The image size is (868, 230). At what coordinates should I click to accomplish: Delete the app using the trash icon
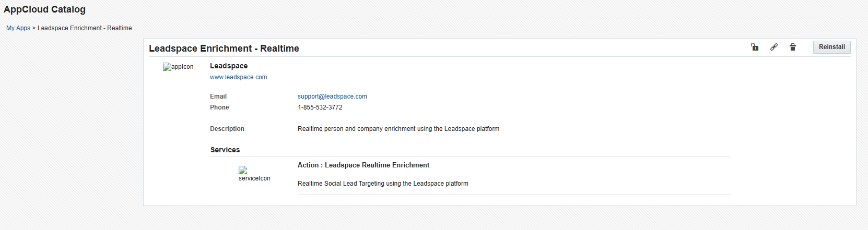pos(793,47)
